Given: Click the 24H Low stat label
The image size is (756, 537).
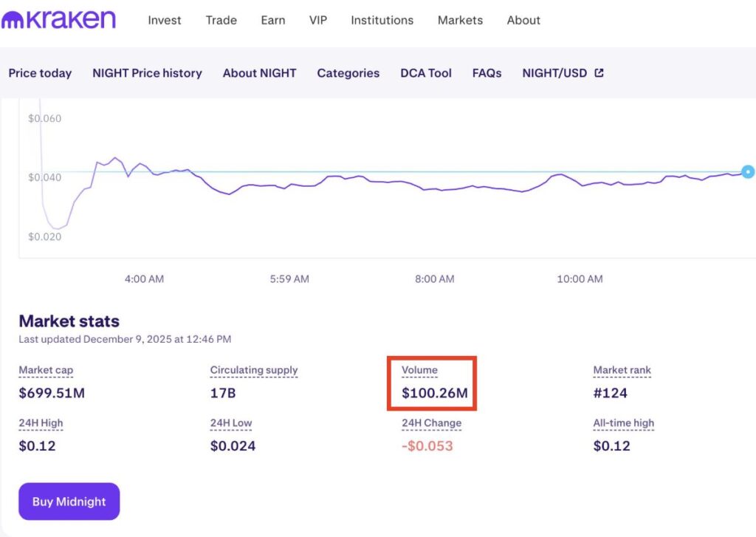Looking at the screenshot, I should click(230, 423).
